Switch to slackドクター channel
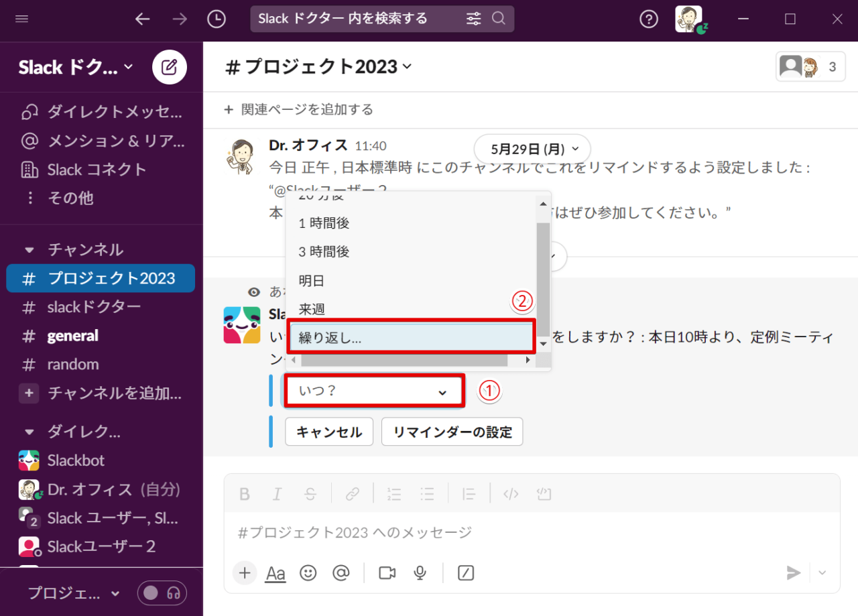The height and width of the screenshot is (616, 858). [101, 307]
